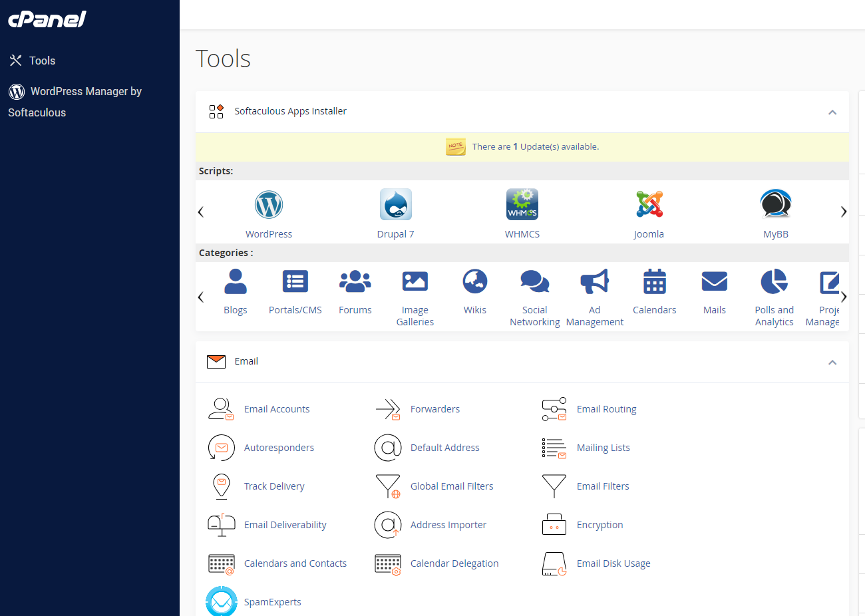Viewport: 865px width, 616px height.
Task: Open the Email Accounts icon
Action: [x=222, y=409]
